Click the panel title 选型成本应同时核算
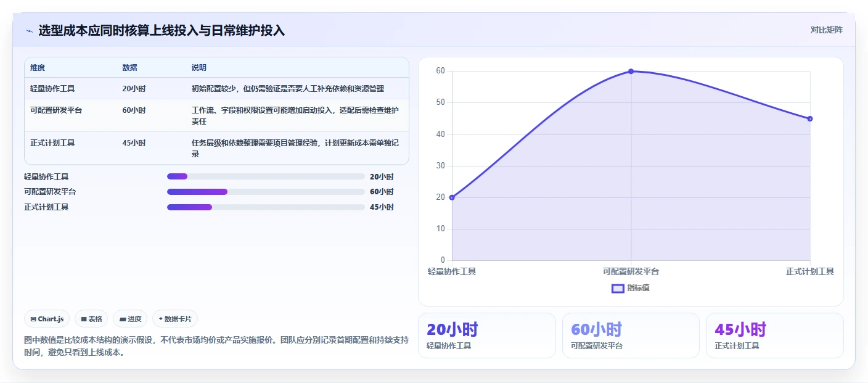Screen dimensions: 868x383 pos(162,31)
